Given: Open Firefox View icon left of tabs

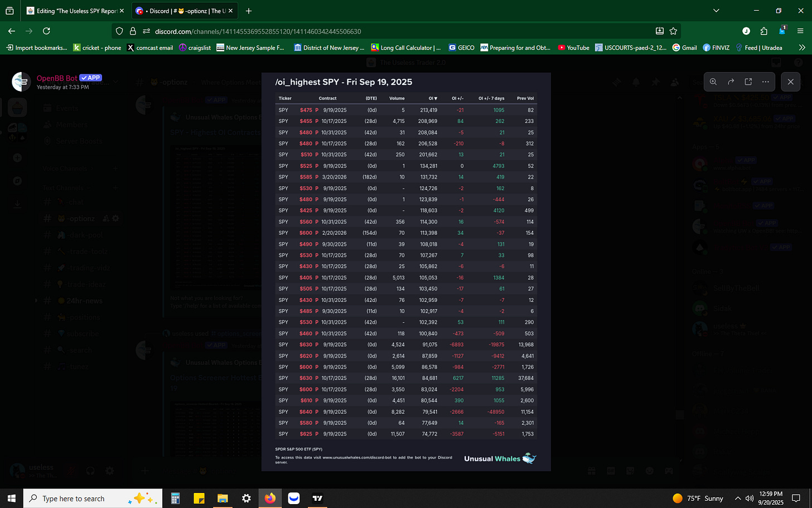Looking at the screenshot, I should 9,11.
